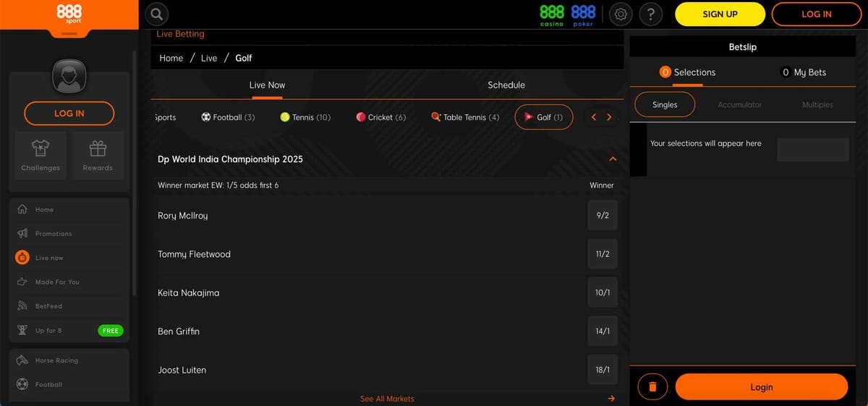Click LOG IN button in top bar

point(817,14)
